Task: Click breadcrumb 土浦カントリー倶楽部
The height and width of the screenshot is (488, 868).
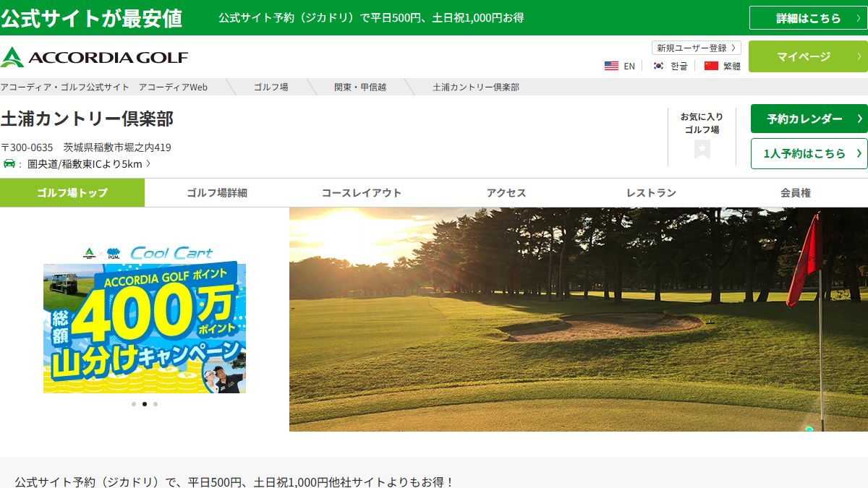Action: pos(476,87)
